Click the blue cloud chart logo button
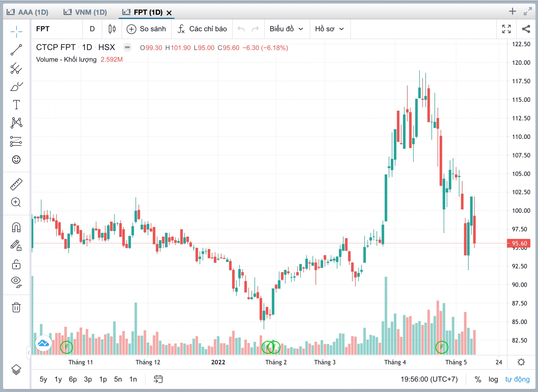Screen dimensions: 538x392 point(43,343)
